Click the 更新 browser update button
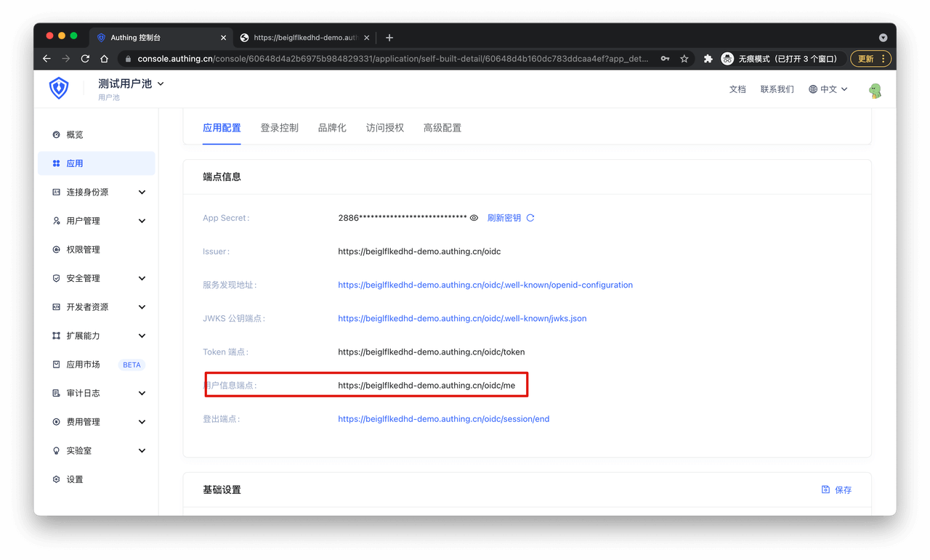Viewport: 930px width, 560px height. point(870,59)
